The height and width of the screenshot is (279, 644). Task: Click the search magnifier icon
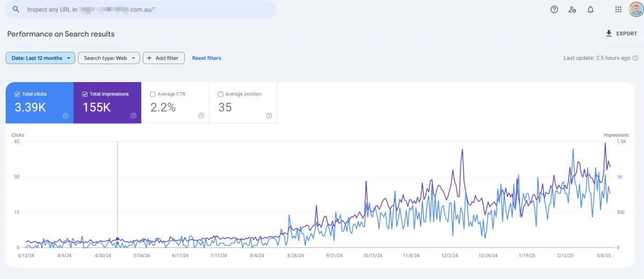click(x=16, y=10)
